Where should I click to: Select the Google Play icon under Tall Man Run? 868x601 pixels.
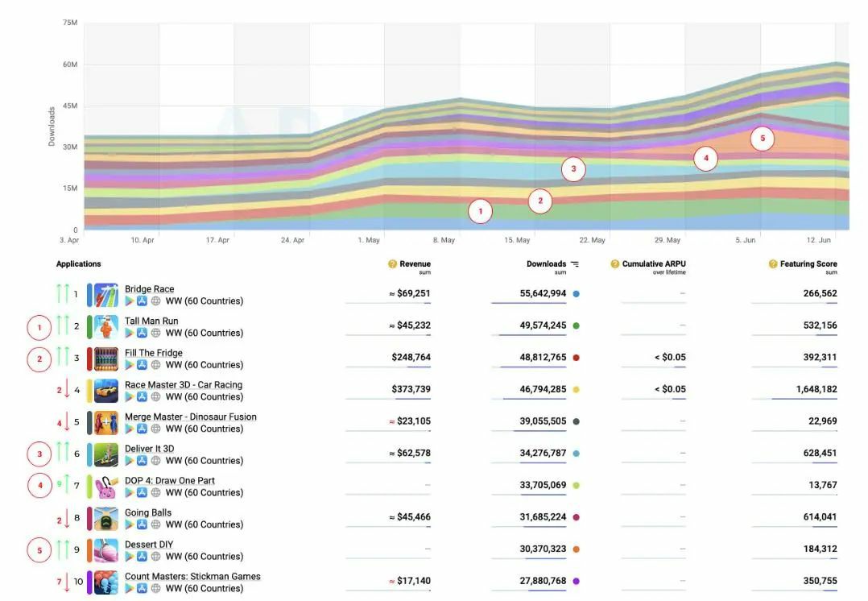click(x=130, y=334)
